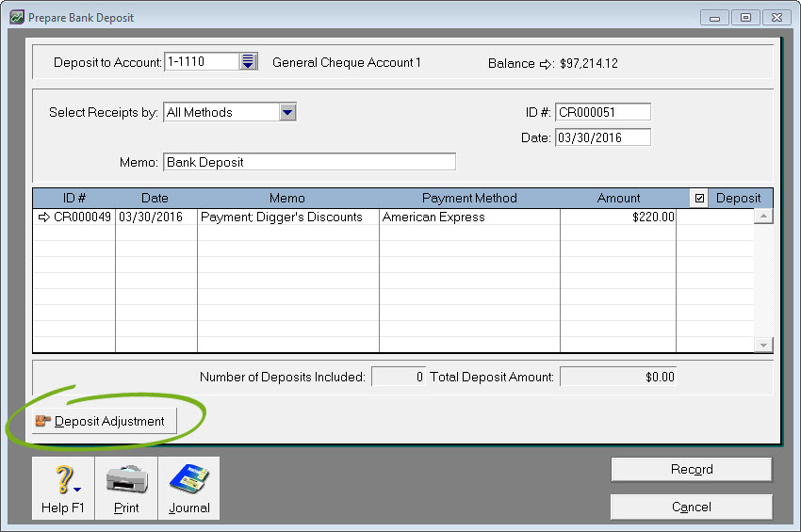
Task: Click the receipts list scroll up arrow
Action: point(763,217)
